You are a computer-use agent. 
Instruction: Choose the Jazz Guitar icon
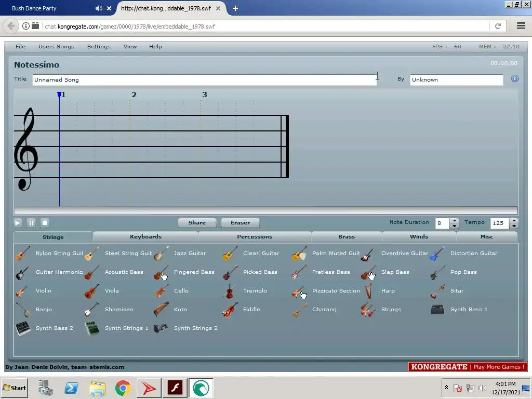[161, 254]
